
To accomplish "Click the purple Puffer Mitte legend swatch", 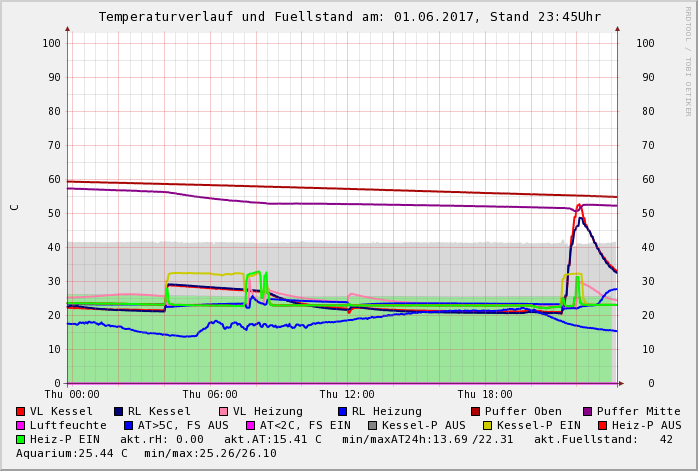I will (x=588, y=412).
